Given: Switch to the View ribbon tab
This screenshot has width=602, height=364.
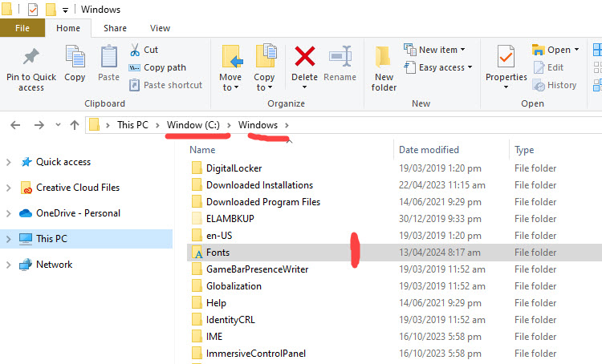Looking at the screenshot, I should tap(160, 28).
